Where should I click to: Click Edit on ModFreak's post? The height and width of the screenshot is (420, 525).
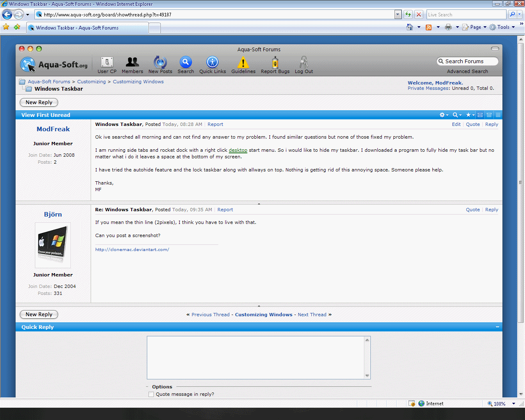click(456, 124)
